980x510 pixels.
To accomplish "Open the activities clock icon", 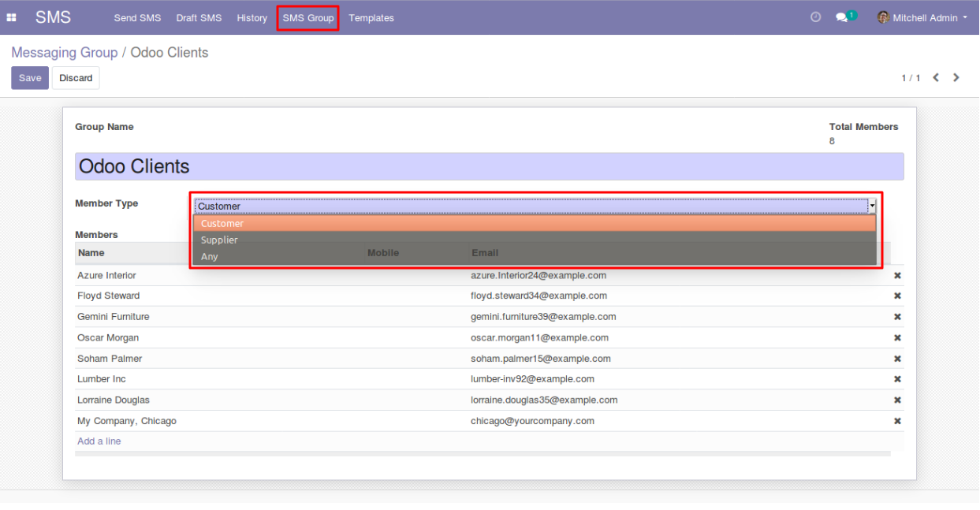I will click(x=816, y=17).
